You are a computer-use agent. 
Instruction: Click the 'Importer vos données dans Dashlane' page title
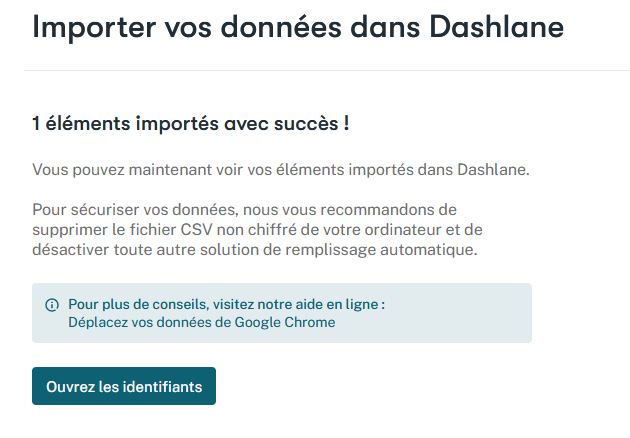(x=298, y=27)
